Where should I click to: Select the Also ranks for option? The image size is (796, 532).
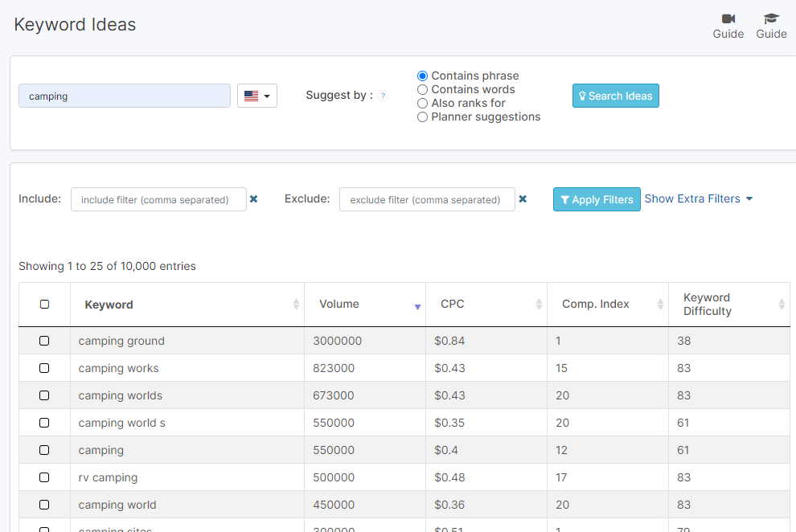422,104
